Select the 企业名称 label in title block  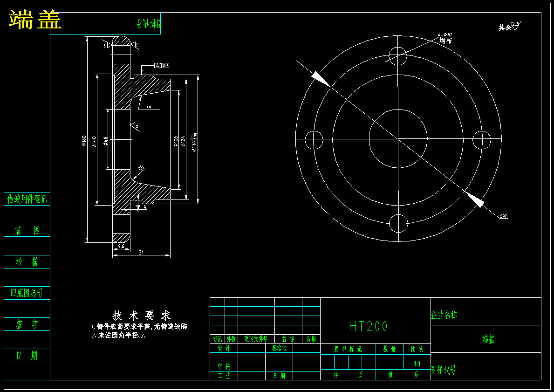(444, 315)
